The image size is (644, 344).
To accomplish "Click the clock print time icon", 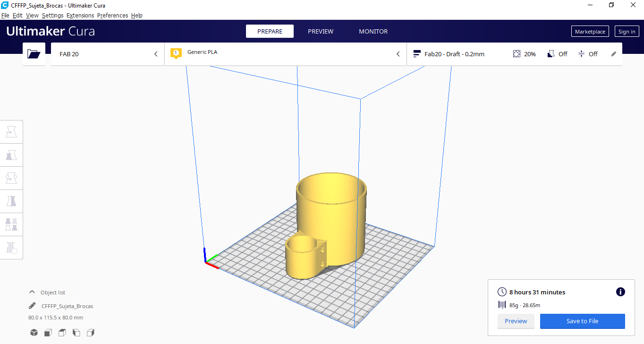I will pyautogui.click(x=502, y=292).
